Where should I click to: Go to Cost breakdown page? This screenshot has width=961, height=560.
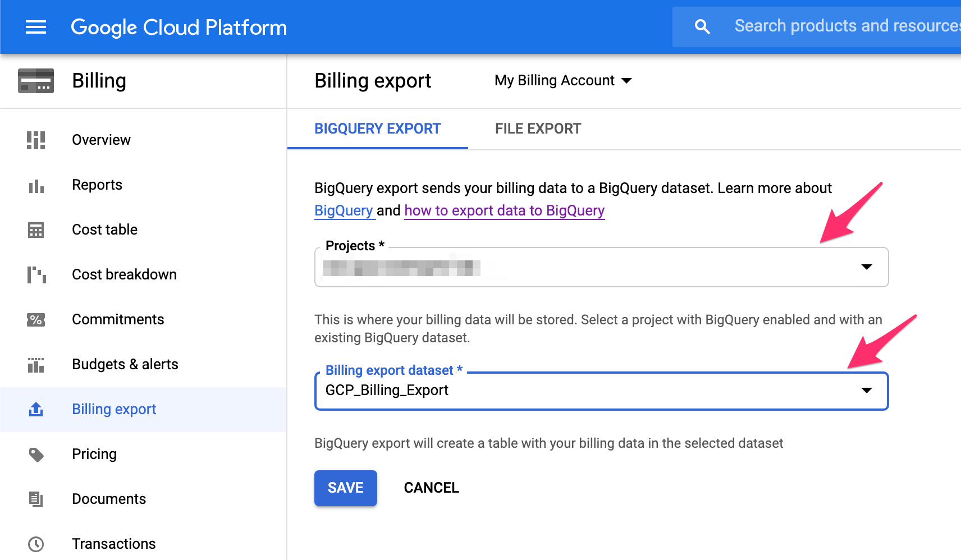[124, 274]
